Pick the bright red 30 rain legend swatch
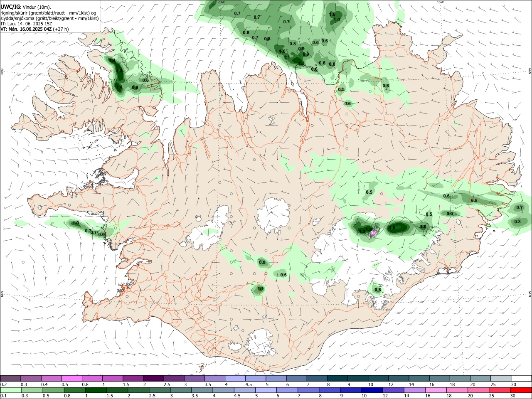 click(520, 390)
